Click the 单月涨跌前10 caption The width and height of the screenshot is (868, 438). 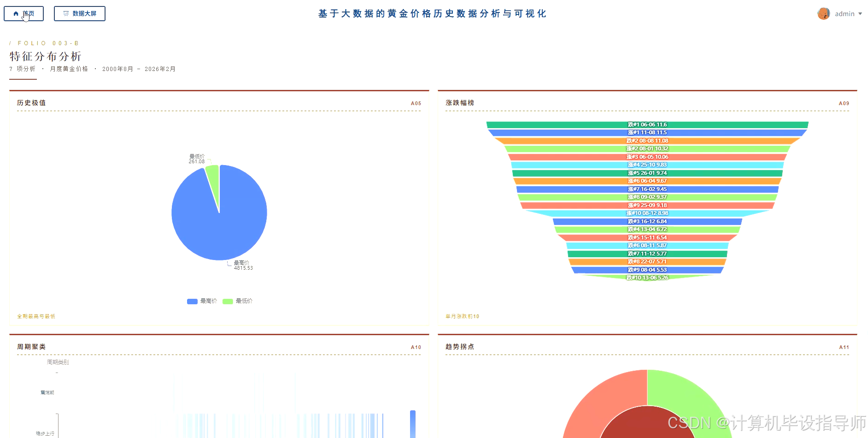(463, 316)
